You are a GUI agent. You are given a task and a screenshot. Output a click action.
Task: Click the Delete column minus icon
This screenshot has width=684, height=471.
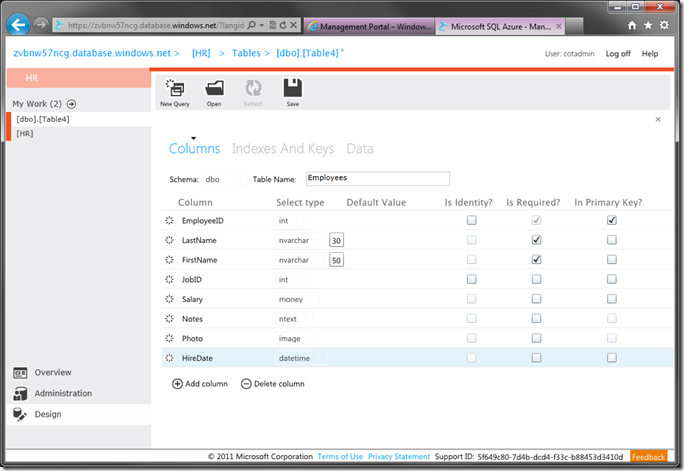(246, 384)
